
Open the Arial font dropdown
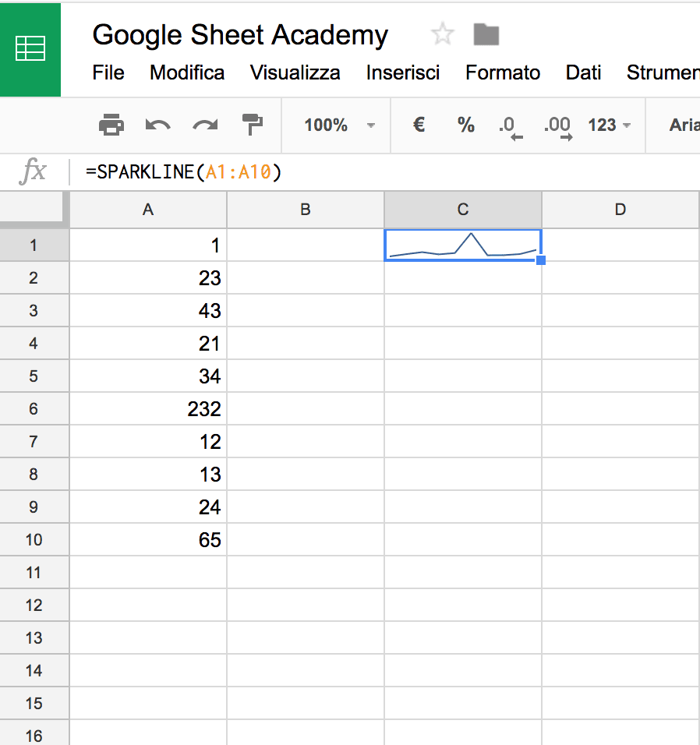tap(684, 125)
